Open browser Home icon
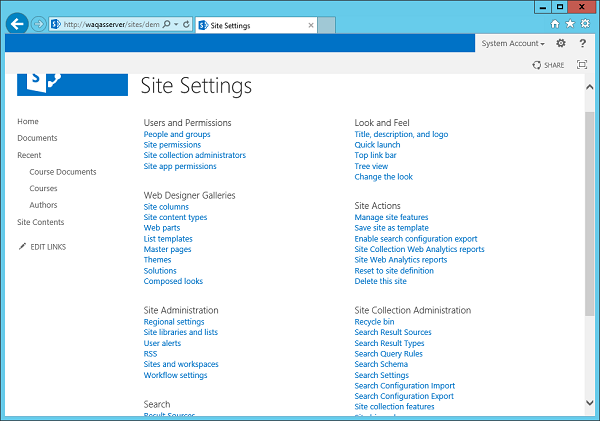The image size is (600, 421). (x=556, y=22)
